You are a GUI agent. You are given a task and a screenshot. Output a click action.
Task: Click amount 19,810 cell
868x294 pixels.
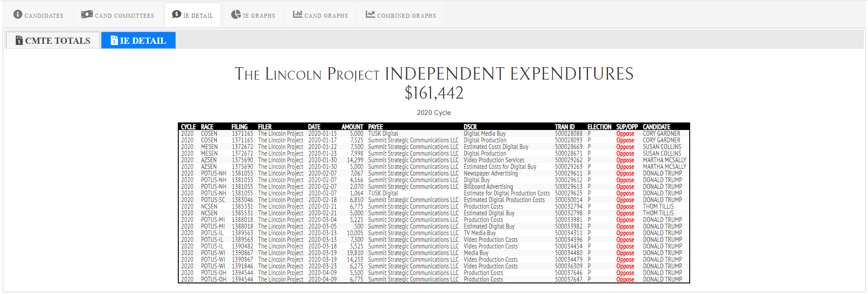coord(355,253)
